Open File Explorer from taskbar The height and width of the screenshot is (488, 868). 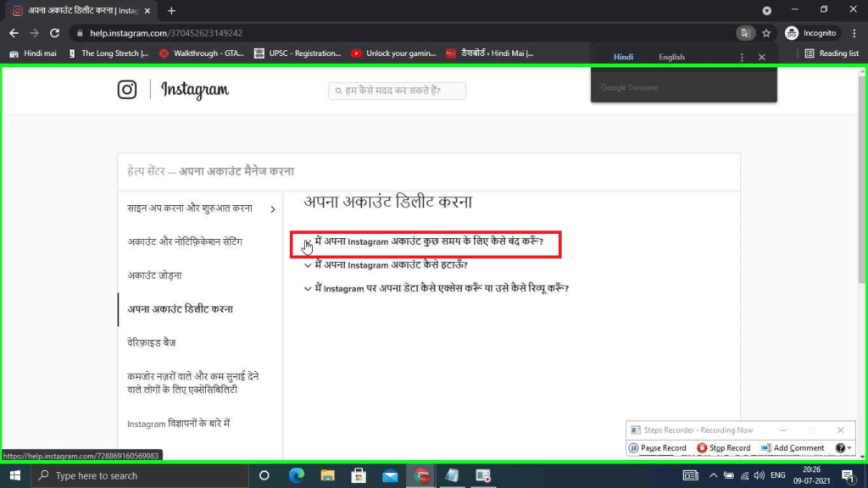[x=328, y=475]
